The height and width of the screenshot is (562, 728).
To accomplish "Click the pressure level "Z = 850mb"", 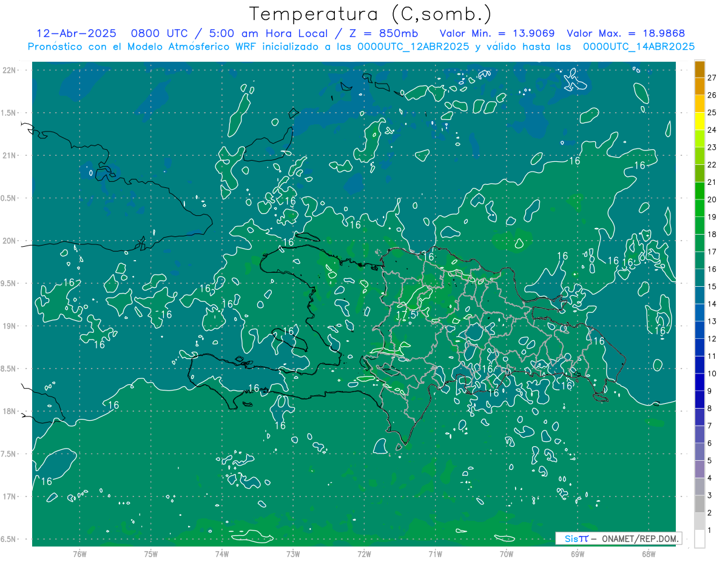I will [385, 33].
